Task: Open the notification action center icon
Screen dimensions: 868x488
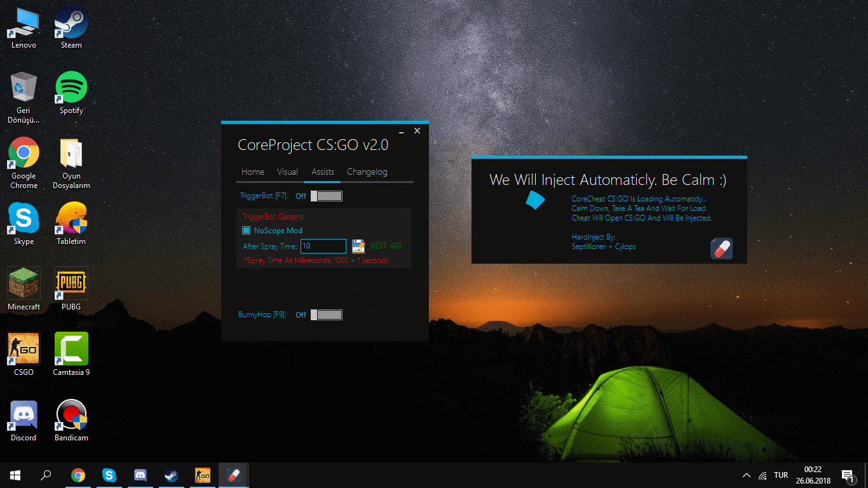Action: pyautogui.click(x=847, y=475)
